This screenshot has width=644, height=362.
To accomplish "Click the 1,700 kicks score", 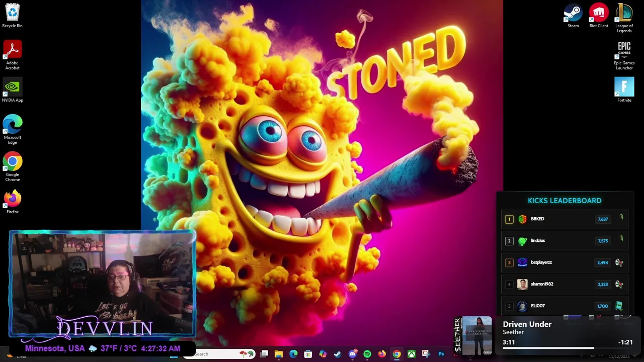I will tap(603, 306).
